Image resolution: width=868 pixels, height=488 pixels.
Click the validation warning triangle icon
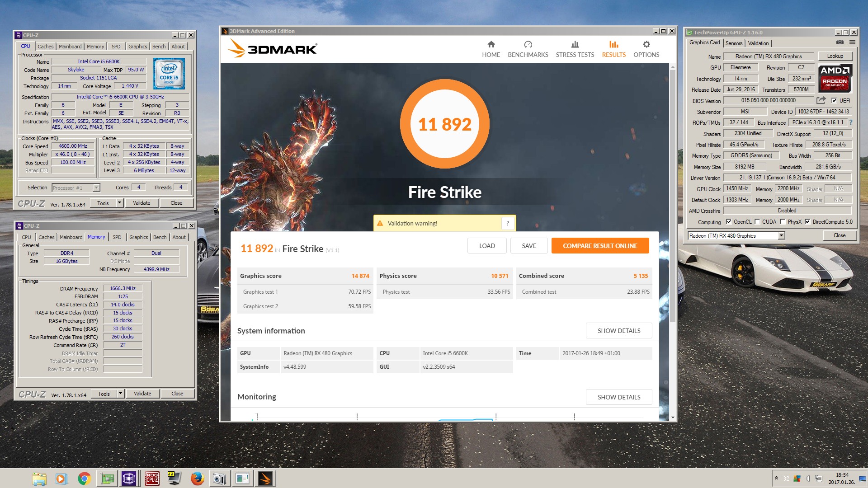click(380, 223)
